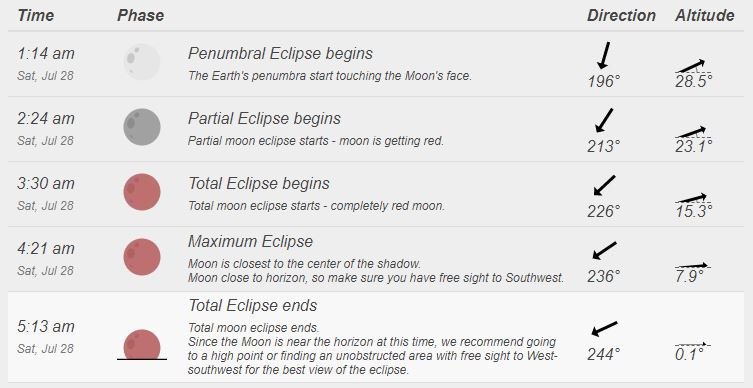Click the 244° direction arrow icon

point(605,329)
